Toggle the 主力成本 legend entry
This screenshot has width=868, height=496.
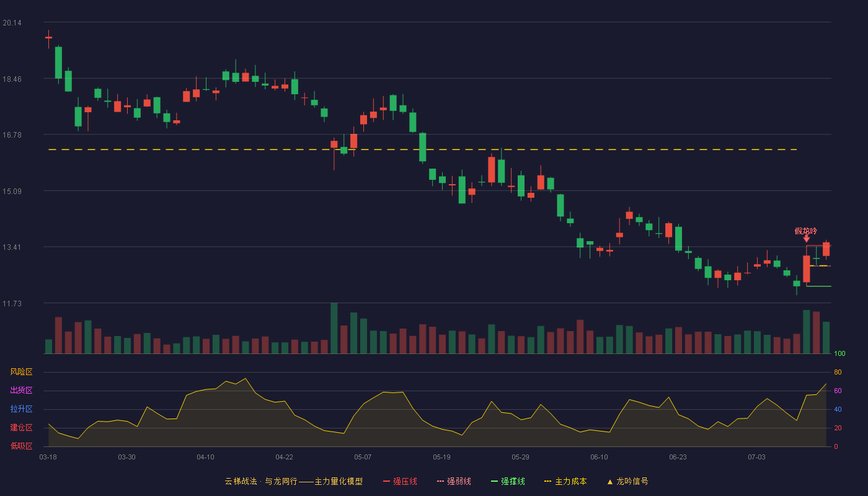point(565,481)
